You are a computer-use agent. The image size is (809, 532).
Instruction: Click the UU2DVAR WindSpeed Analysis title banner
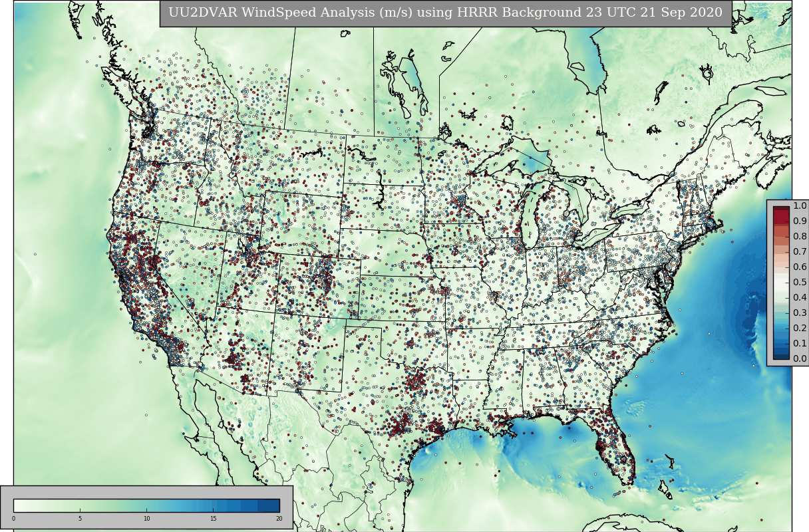pyautogui.click(x=446, y=13)
